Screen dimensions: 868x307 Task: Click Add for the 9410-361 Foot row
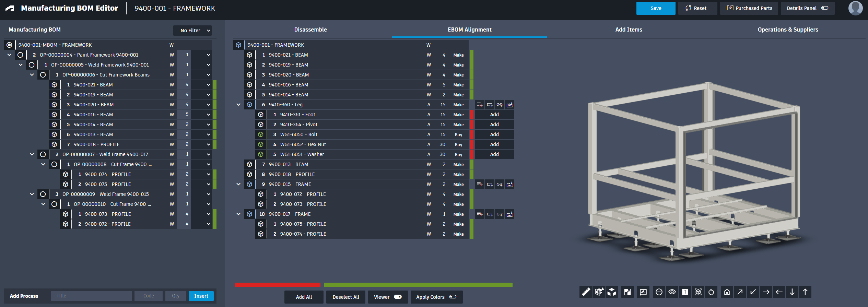[x=494, y=115]
